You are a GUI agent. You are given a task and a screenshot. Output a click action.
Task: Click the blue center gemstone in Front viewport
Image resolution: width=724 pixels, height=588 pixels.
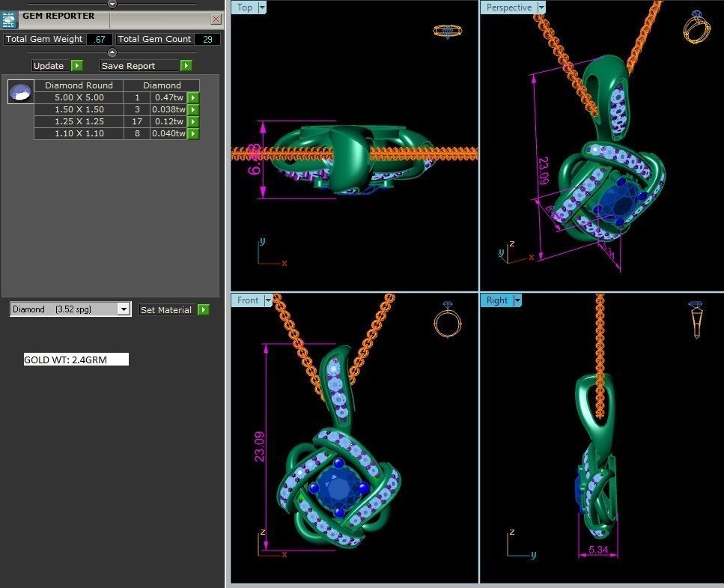click(x=338, y=488)
